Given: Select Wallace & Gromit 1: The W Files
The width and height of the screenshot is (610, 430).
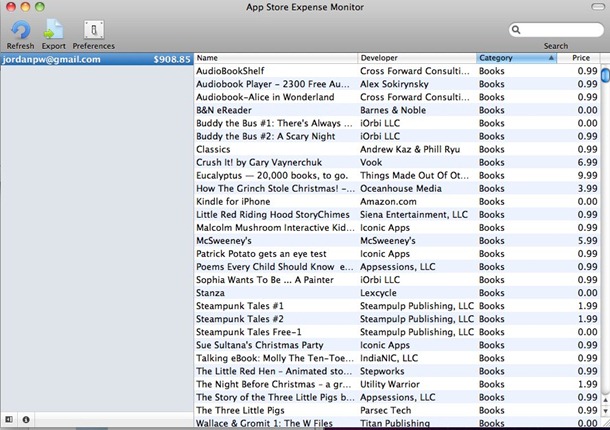Looking at the screenshot, I should [x=397, y=423].
